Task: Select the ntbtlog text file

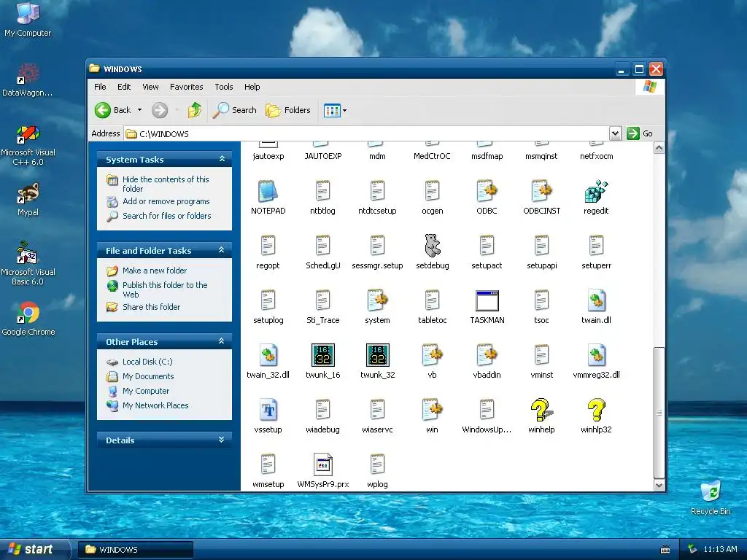Action: (x=322, y=192)
